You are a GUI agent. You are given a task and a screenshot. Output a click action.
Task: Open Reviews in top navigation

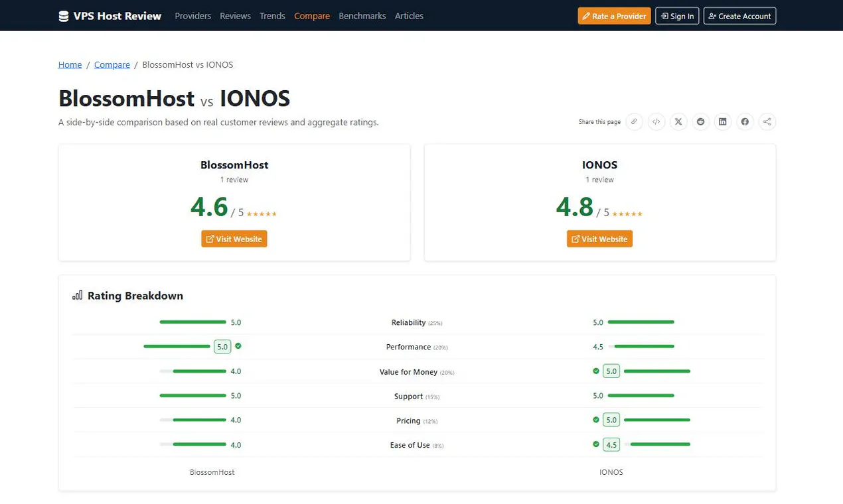coord(235,16)
